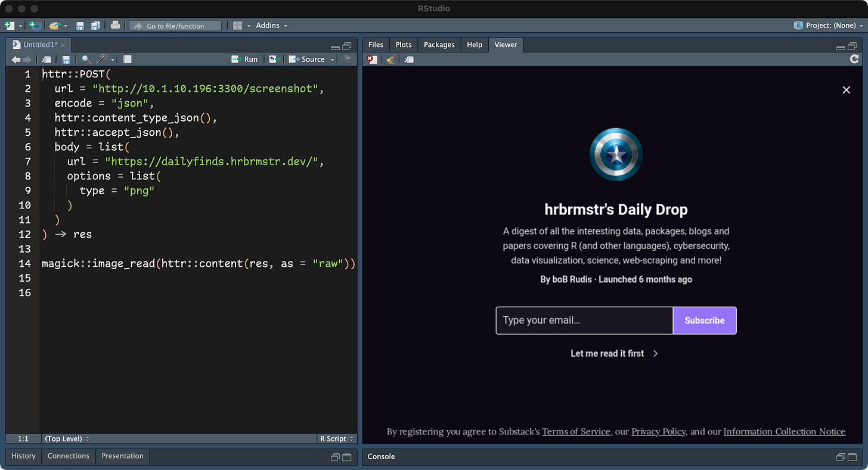Refresh the Viewer pane
The image size is (868, 470).
click(854, 59)
